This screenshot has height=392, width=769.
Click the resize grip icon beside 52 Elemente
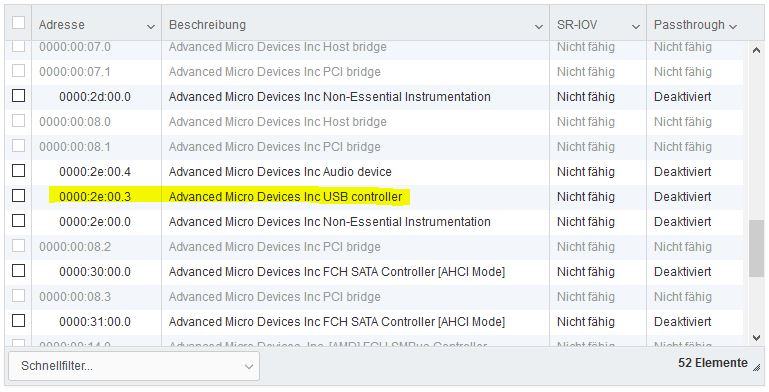pyautogui.click(x=757, y=366)
